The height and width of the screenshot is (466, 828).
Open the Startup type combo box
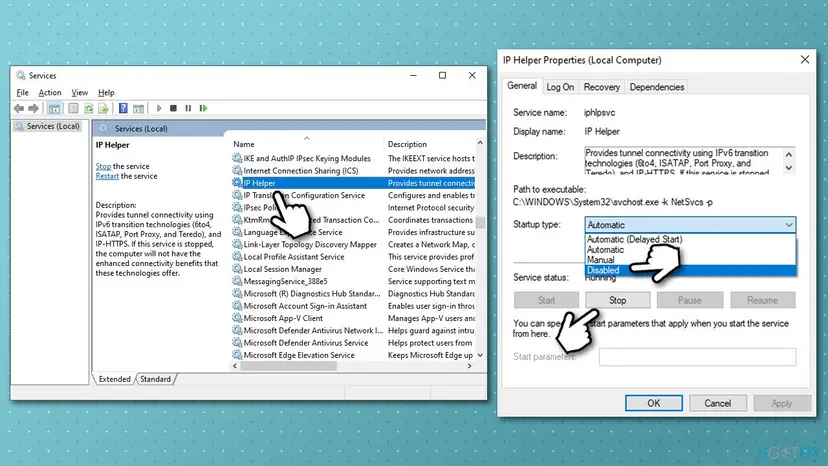[690, 225]
